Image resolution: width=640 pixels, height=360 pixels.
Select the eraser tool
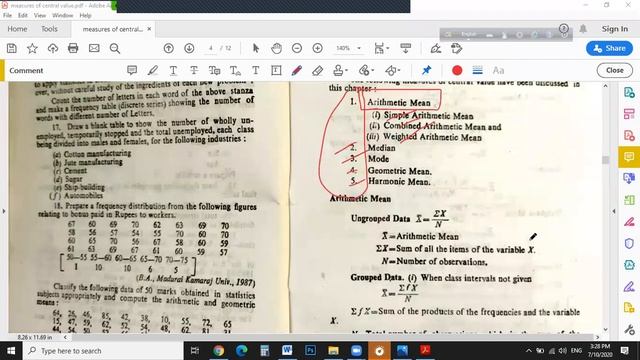317,70
